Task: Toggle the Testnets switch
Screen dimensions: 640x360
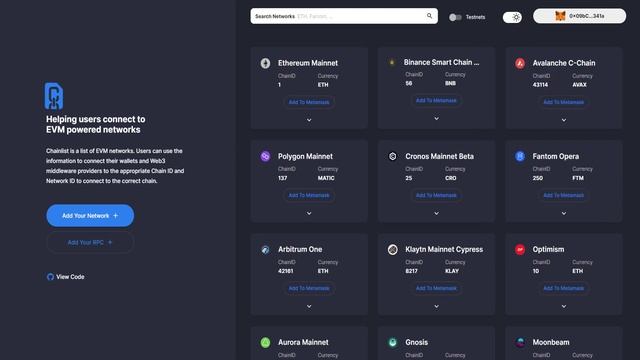Action: pyautogui.click(x=455, y=17)
